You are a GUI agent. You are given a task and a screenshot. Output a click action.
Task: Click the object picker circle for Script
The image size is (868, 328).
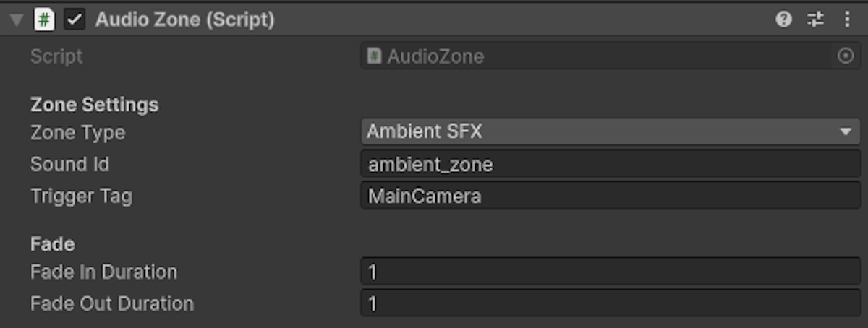click(x=846, y=56)
